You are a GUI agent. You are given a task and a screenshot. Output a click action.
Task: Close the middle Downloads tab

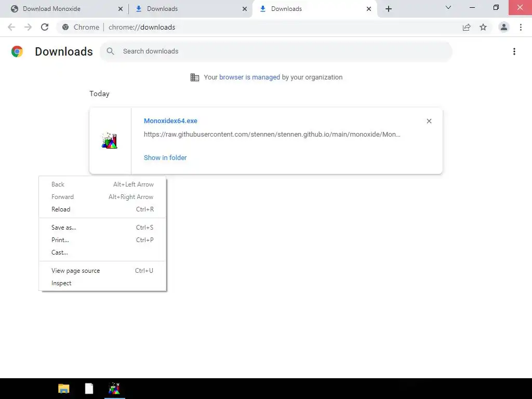[245, 9]
